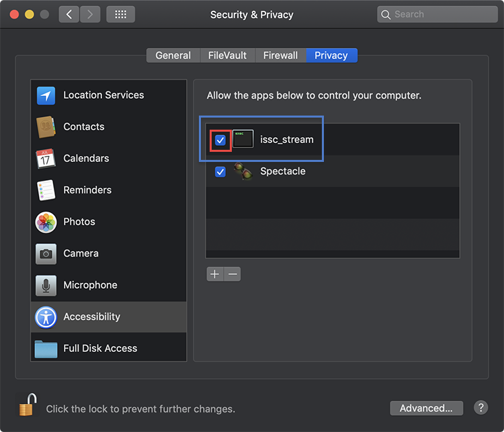The height and width of the screenshot is (432, 504).
Task: Click the Microphone icon in the sidebar
Action: [x=46, y=286]
